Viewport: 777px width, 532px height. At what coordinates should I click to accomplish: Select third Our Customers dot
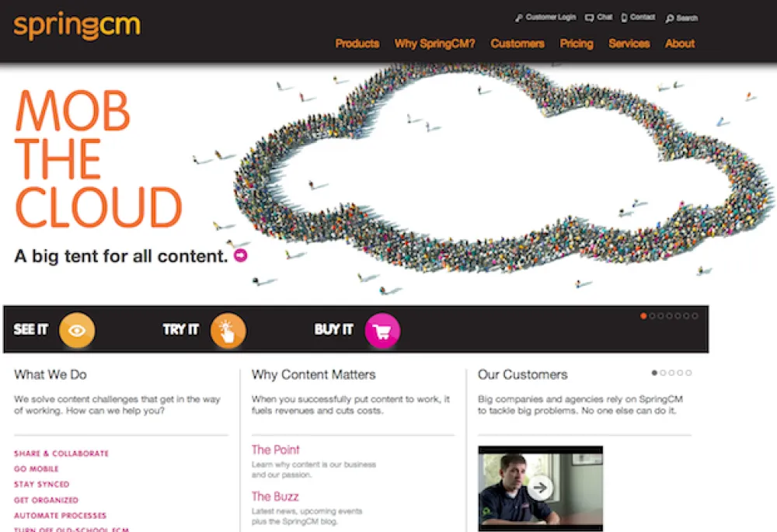[671, 373]
